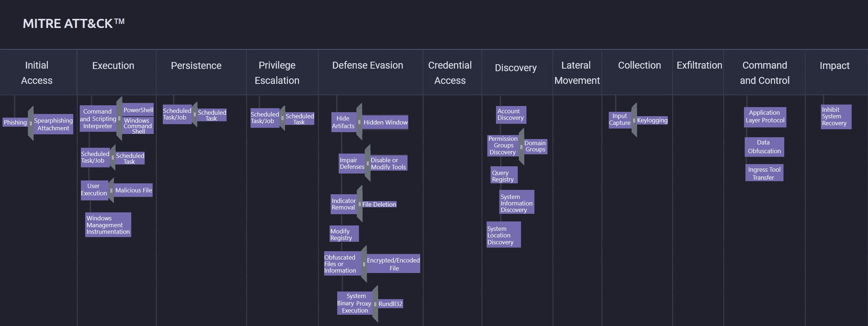The height and width of the screenshot is (326, 868).
Task: Toggle the User Execution sub-technique handle
Action: pos(111,190)
